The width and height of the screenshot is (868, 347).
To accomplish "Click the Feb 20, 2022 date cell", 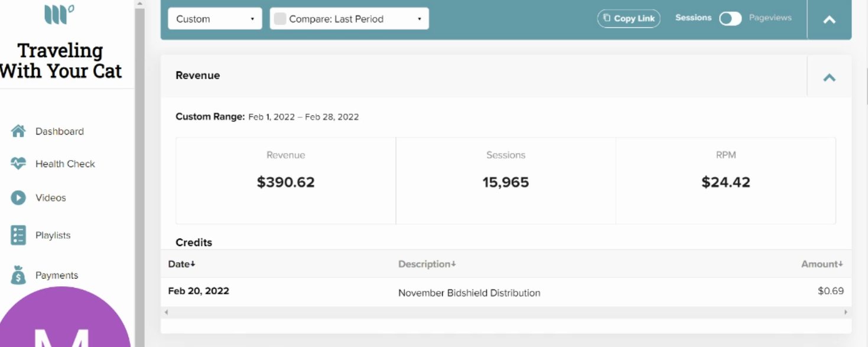I will tap(199, 291).
